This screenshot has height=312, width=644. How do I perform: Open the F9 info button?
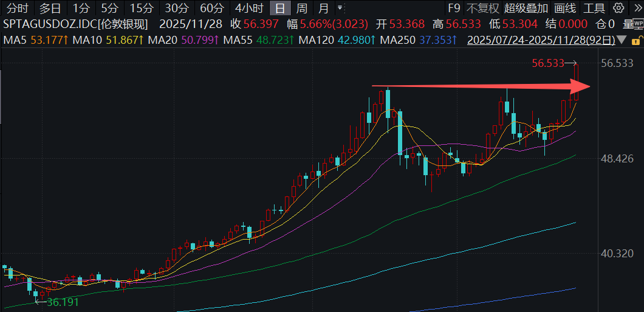coord(454,8)
